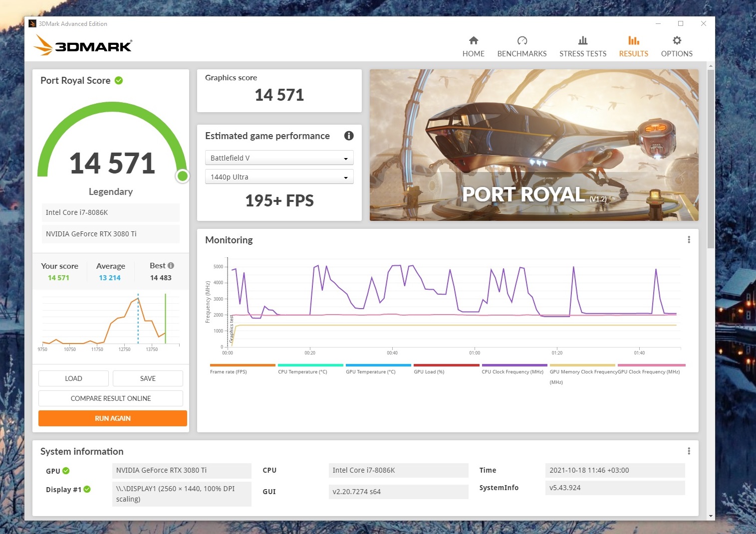The width and height of the screenshot is (756, 534).
Task: Toggle the Frame rate (FPS) legend swatch
Action: [243, 365]
